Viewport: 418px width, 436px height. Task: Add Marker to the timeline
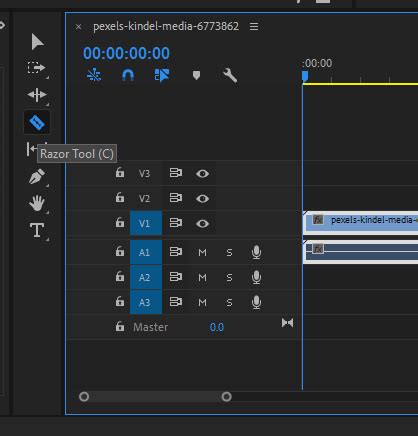tap(196, 75)
